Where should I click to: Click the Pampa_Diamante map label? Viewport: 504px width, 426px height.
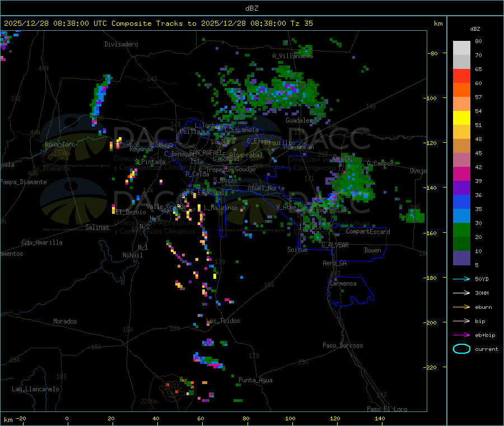pyautogui.click(x=24, y=182)
